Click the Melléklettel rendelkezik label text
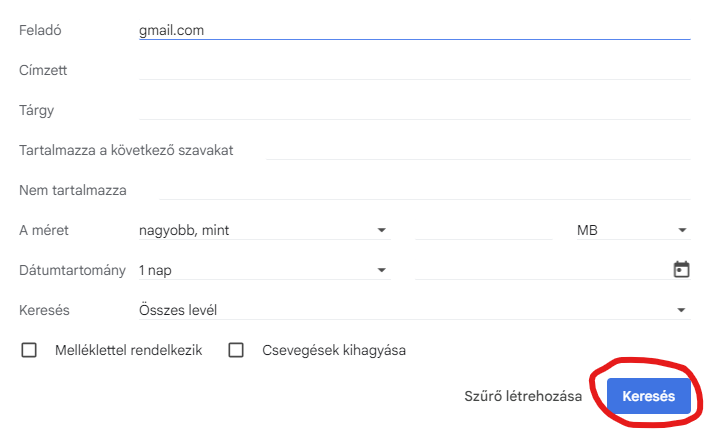The image size is (709, 429). click(128, 350)
